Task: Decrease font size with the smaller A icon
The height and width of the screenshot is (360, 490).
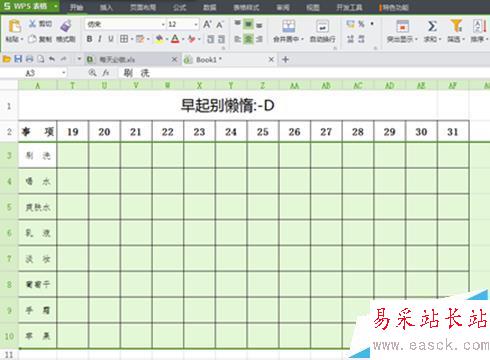Action: (x=220, y=24)
